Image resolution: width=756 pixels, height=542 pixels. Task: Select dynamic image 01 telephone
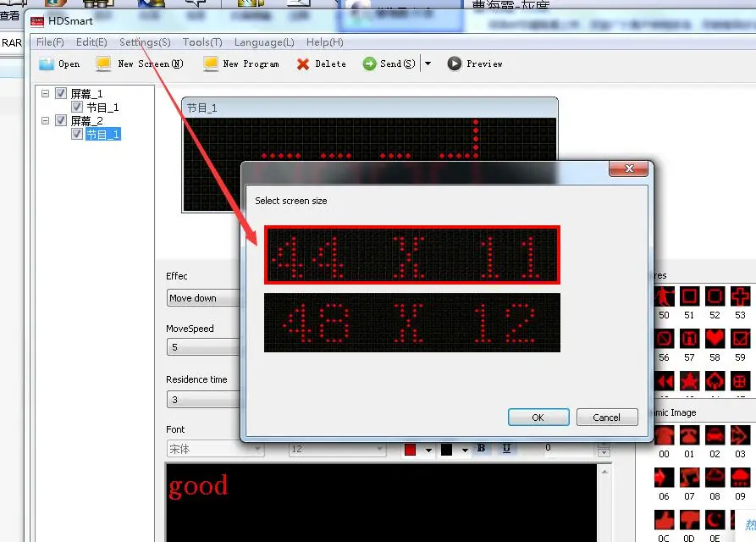tap(689, 435)
